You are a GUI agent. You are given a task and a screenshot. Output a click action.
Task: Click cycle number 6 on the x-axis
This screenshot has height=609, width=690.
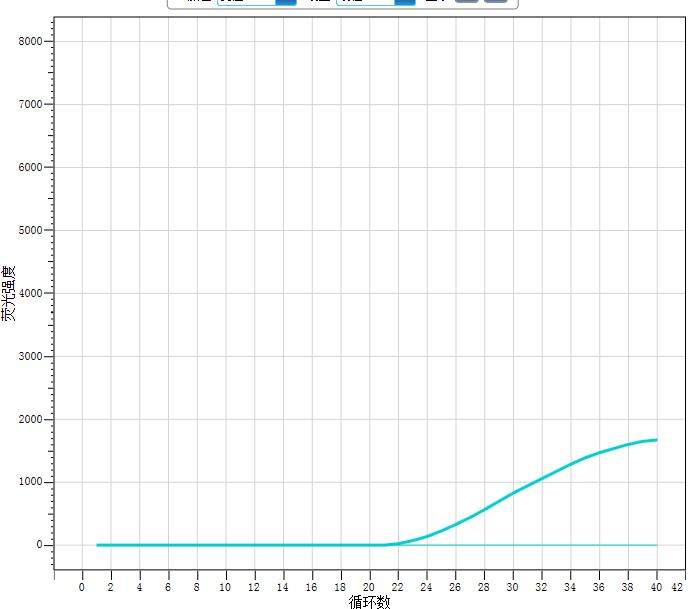pyautogui.click(x=168, y=587)
